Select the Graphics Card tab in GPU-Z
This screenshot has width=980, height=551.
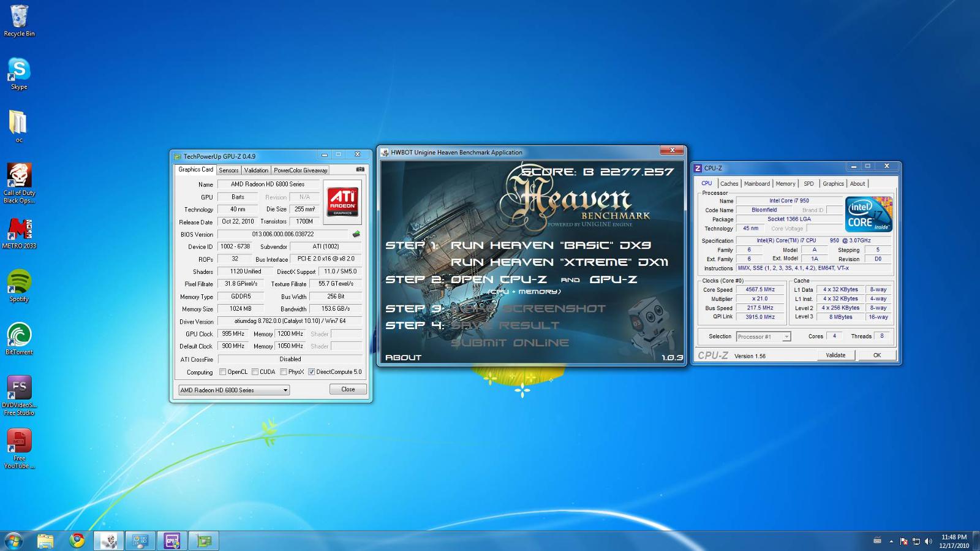(195, 170)
